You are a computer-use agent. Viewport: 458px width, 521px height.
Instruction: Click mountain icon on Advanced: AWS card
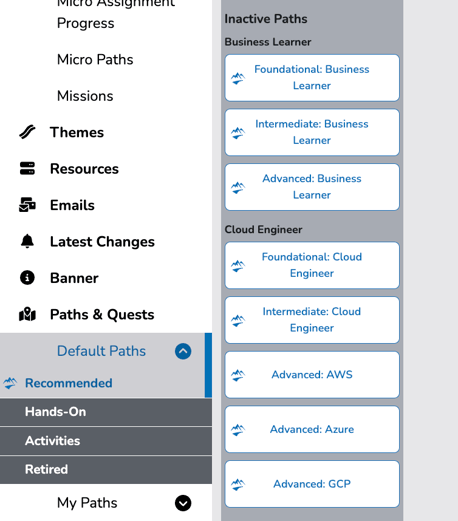coord(238,375)
